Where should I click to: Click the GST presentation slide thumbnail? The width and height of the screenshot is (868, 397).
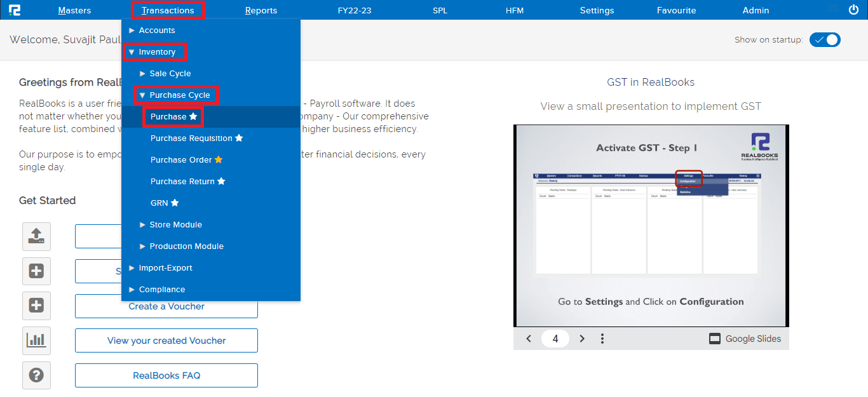[651, 225]
